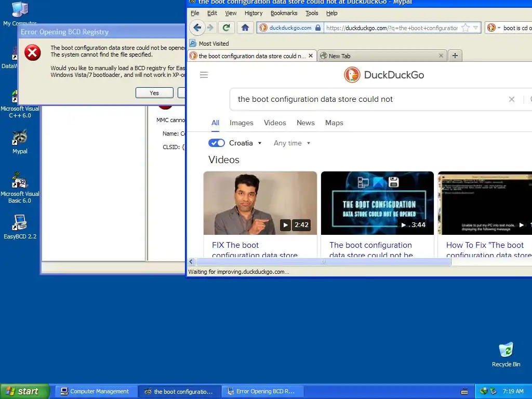Open Microsoft Visual C++ 6.0 shortcut
The image size is (532, 399).
click(20, 104)
